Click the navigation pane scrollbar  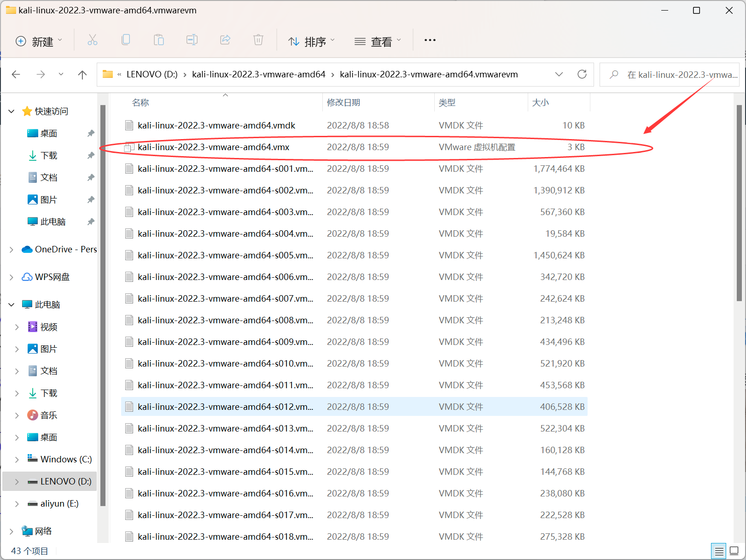[x=103, y=306]
